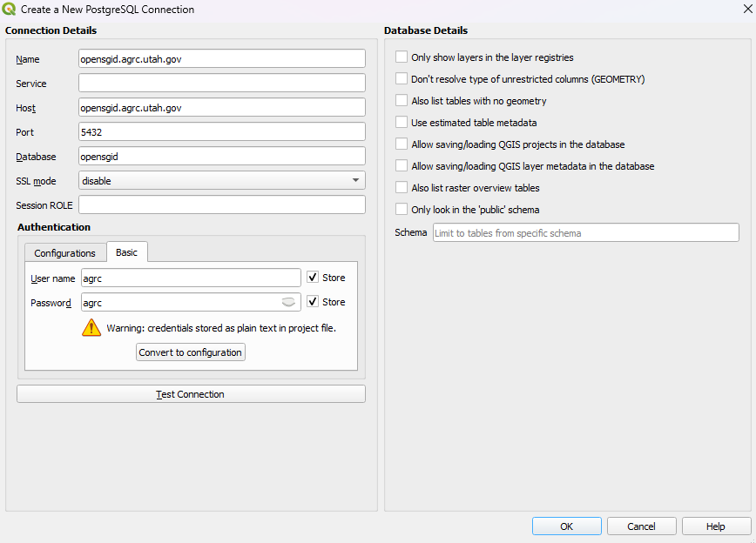Click the 'Schema' label
The height and width of the screenshot is (543, 756).
click(x=411, y=232)
